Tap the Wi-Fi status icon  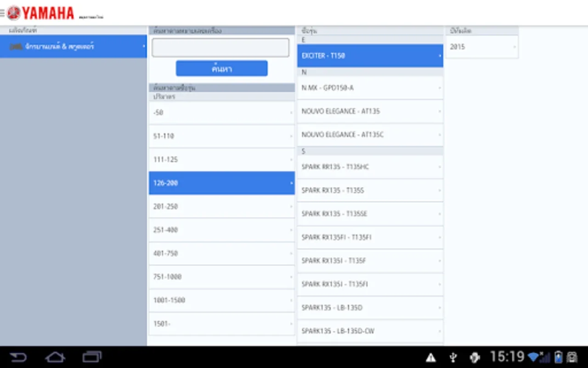pos(533,357)
